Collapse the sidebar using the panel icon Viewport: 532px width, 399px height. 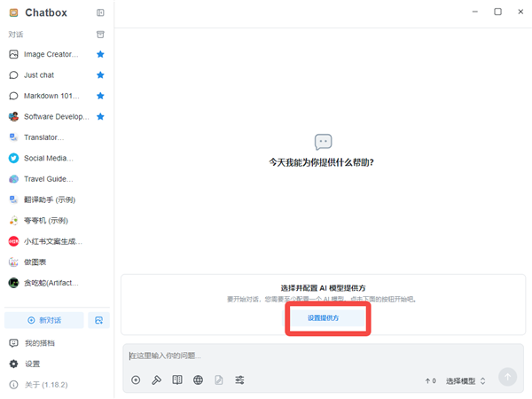point(100,12)
